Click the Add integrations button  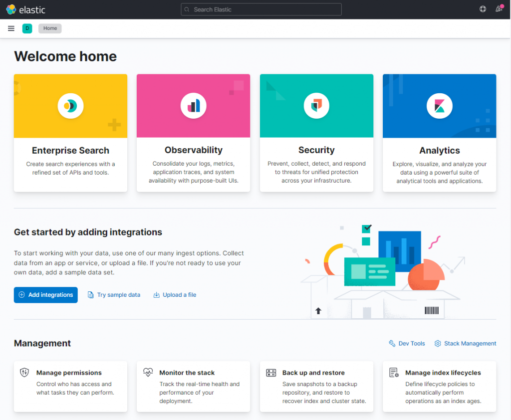(45, 295)
